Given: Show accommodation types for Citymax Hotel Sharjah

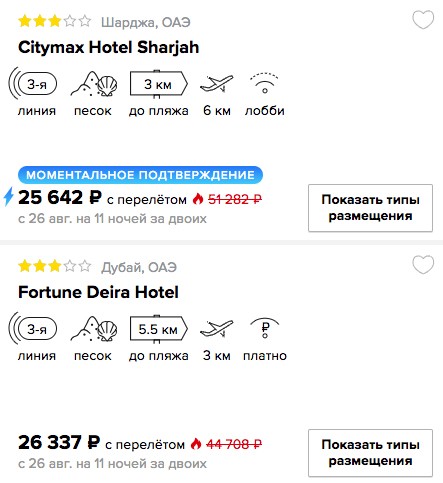Looking at the screenshot, I should 370,208.
